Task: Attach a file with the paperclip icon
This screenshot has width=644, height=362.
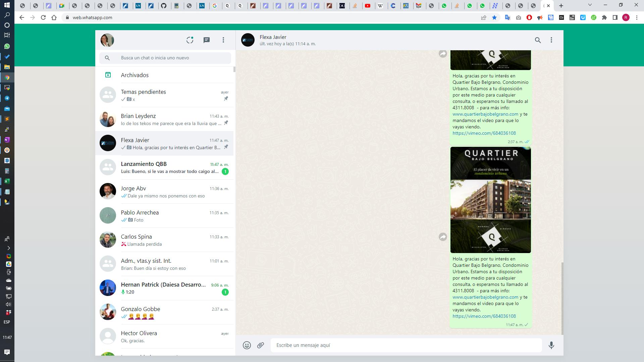Action: tap(261, 345)
